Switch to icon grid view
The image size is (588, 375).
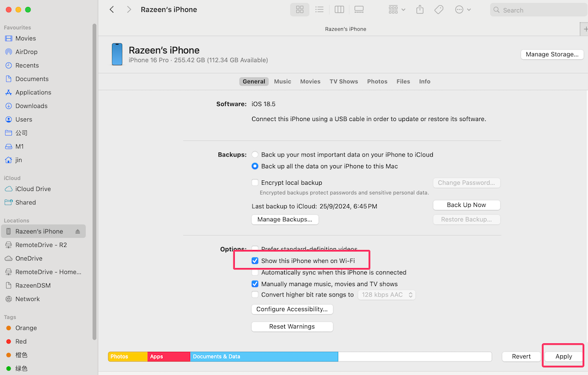(x=299, y=10)
